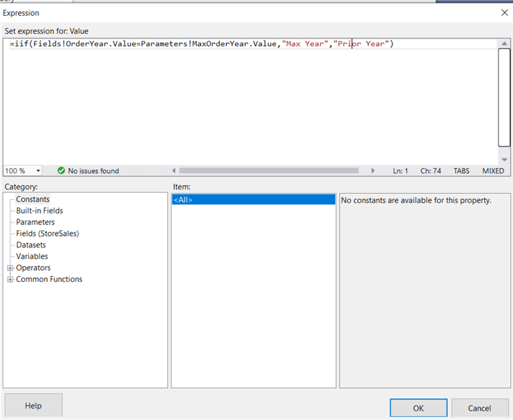The width and height of the screenshot is (513, 420).
Task: Click the vertical scrollbar up arrow
Action: 504,43
